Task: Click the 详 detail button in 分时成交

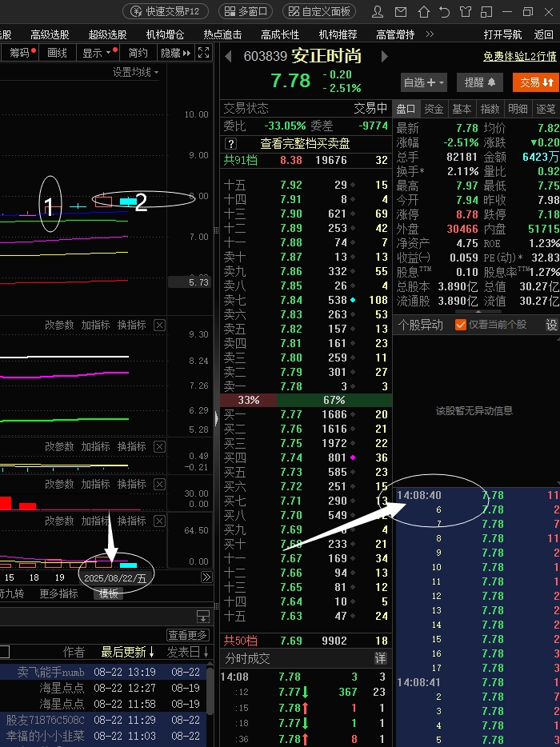Action: click(380, 659)
